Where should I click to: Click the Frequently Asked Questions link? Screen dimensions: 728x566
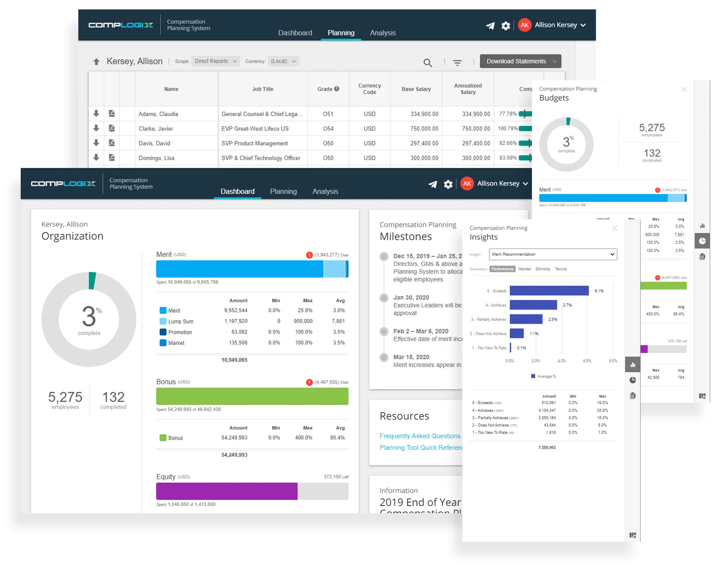[420, 436]
